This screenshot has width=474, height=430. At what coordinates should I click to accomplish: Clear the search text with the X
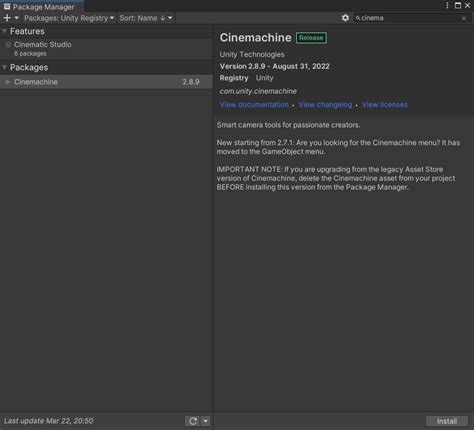pyautogui.click(x=464, y=18)
